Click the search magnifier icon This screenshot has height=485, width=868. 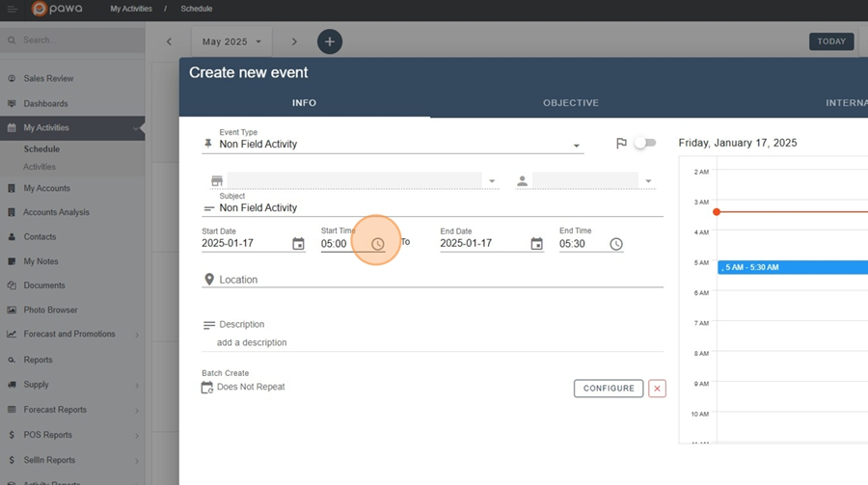[x=12, y=40]
